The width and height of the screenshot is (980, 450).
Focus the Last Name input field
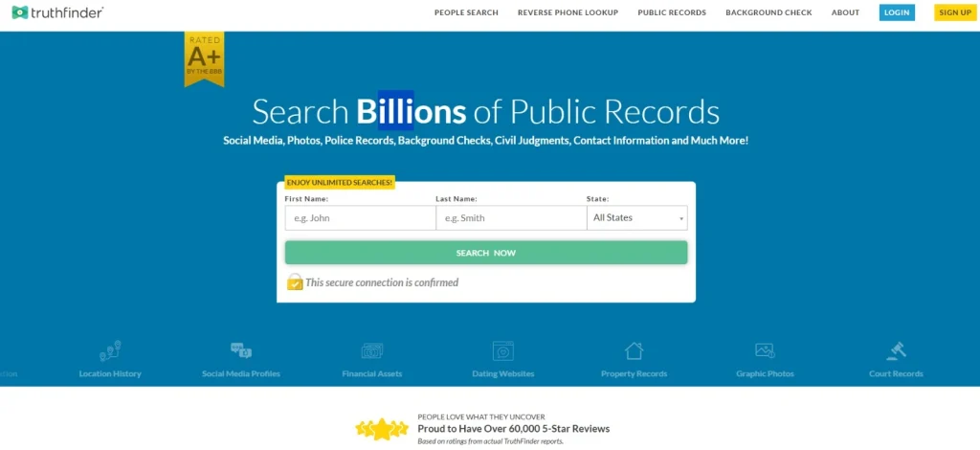[511, 218]
